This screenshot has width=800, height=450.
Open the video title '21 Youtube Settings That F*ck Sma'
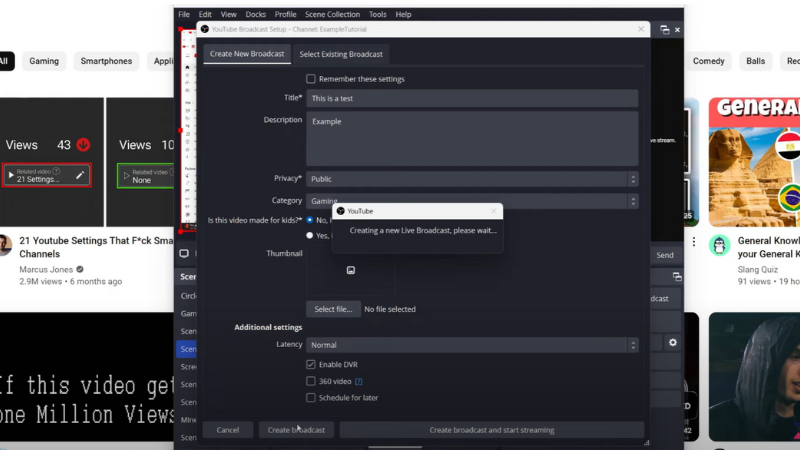(96, 241)
